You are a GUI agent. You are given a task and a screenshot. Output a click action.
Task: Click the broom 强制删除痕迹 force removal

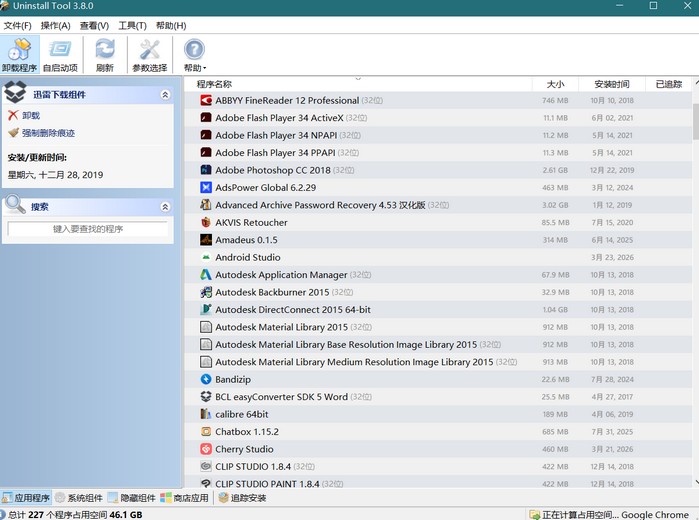pos(41,133)
